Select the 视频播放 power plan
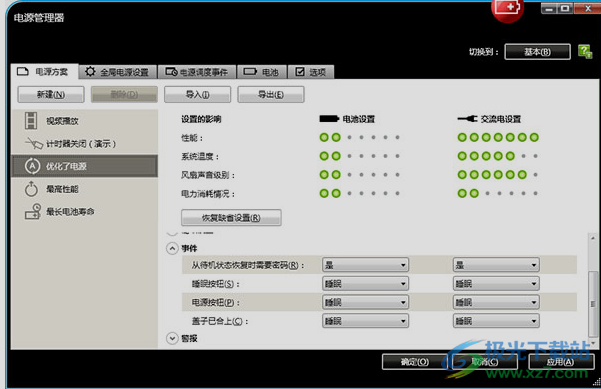 tap(85, 121)
